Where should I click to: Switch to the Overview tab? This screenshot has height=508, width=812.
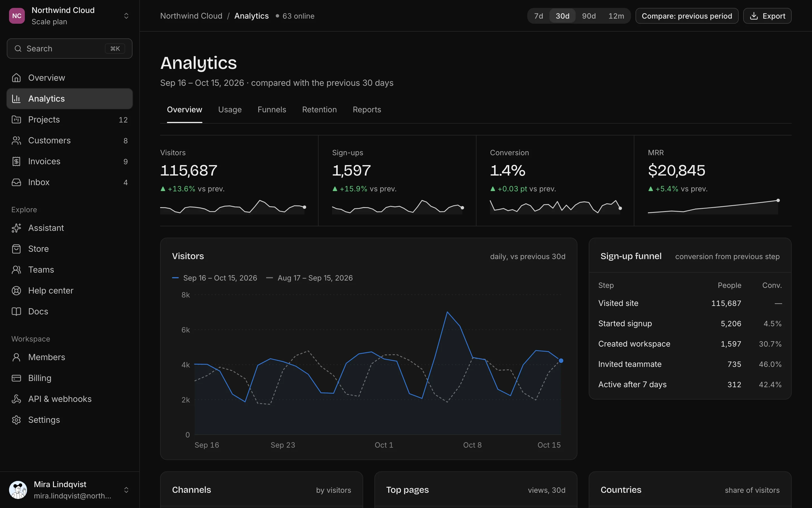click(x=185, y=110)
